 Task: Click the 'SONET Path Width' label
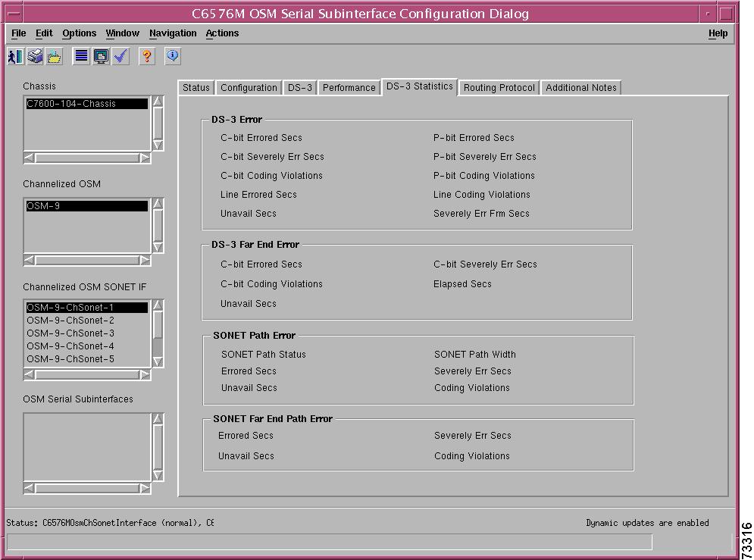tap(475, 355)
